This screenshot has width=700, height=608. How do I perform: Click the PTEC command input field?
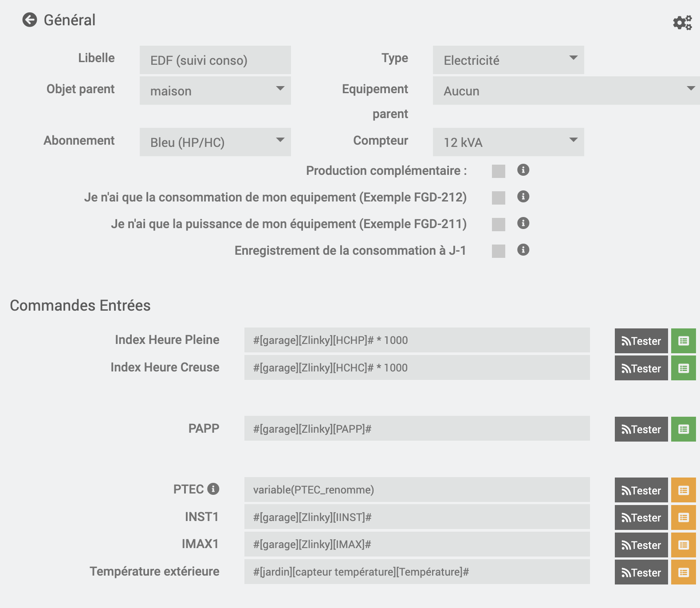(417, 490)
